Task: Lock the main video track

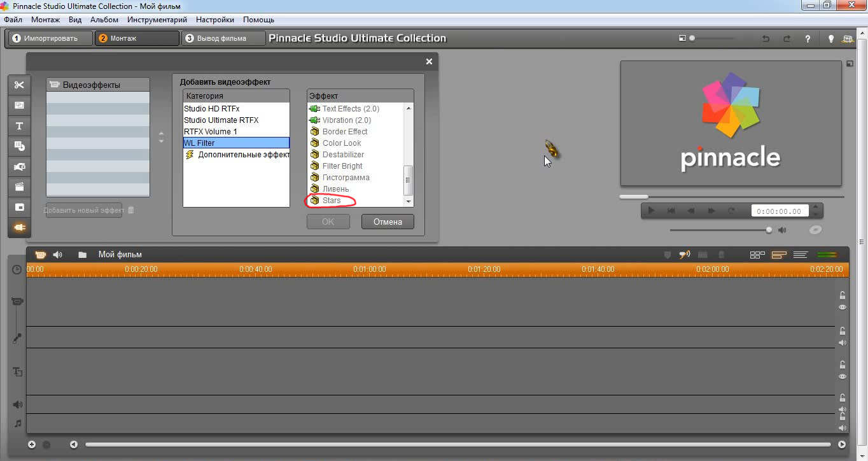Action: [843, 295]
